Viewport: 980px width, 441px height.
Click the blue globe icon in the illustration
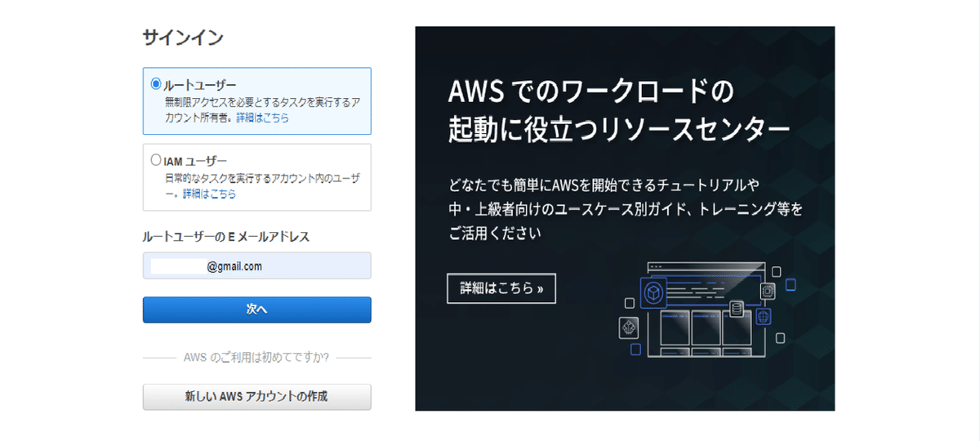(764, 315)
